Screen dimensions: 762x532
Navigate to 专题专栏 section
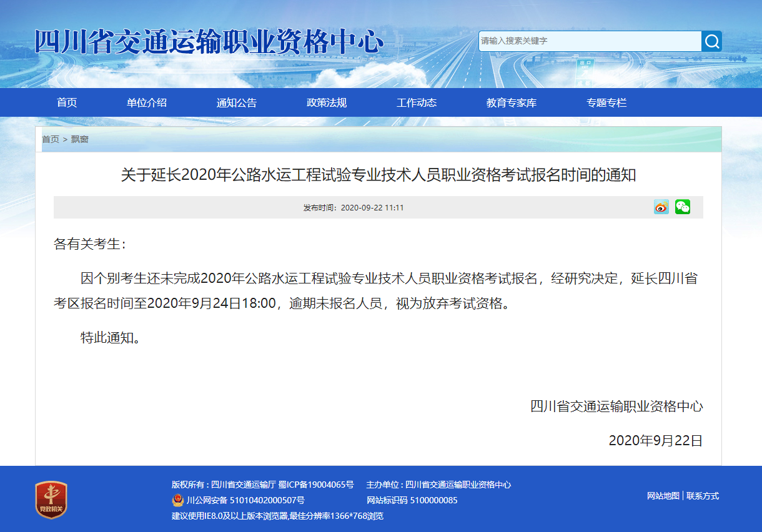point(606,103)
